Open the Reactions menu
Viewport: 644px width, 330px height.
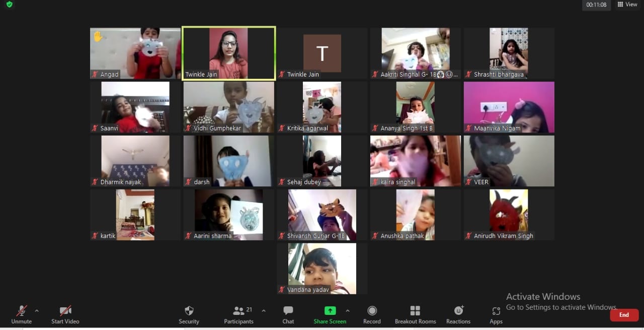(458, 314)
